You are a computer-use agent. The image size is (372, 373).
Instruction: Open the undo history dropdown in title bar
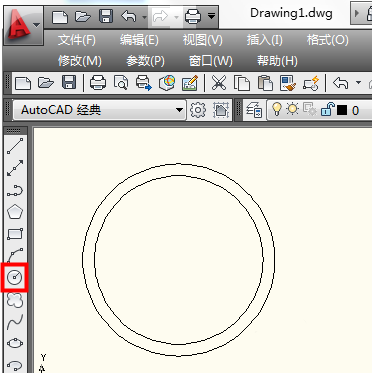144,17
